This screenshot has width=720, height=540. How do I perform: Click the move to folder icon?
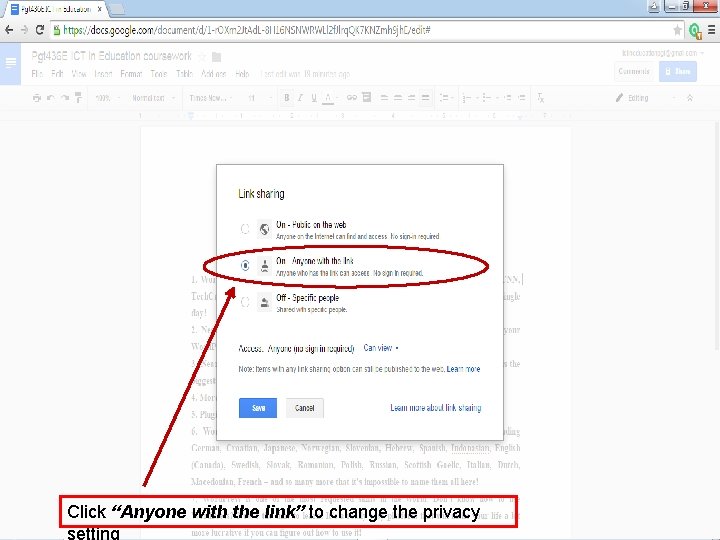pyautogui.click(x=216, y=57)
